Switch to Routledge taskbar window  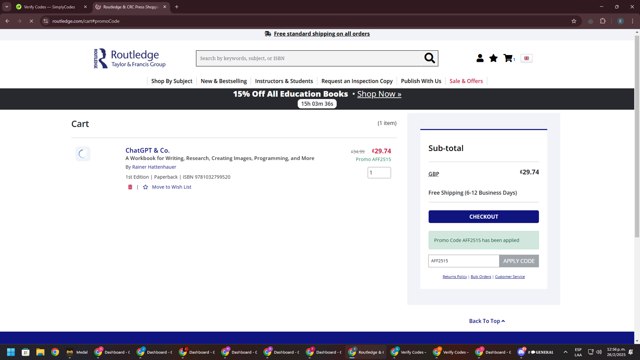point(366,352)
